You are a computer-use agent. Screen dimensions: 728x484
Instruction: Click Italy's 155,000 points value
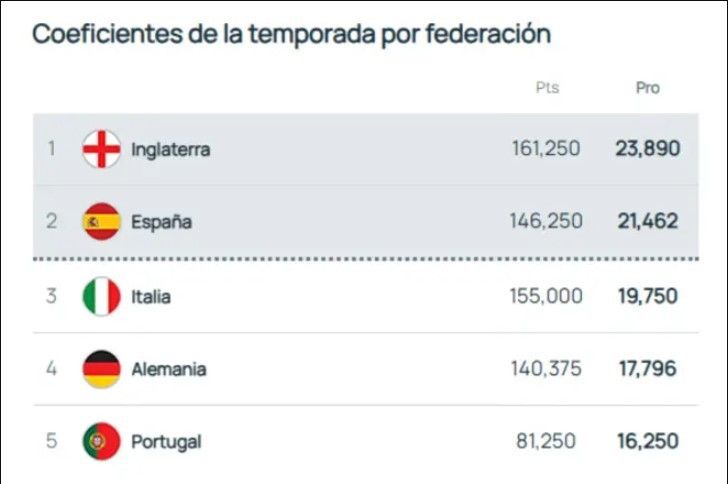point(546,297)
